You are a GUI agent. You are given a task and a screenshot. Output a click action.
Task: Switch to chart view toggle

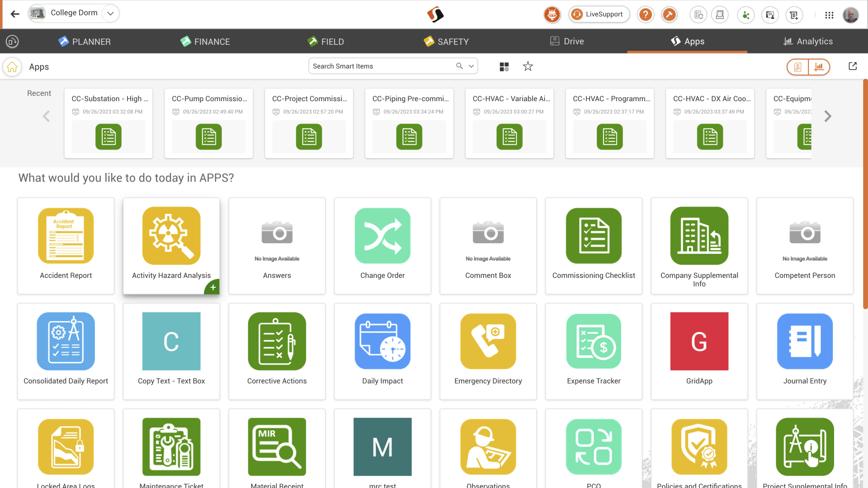tap(819, 67)
